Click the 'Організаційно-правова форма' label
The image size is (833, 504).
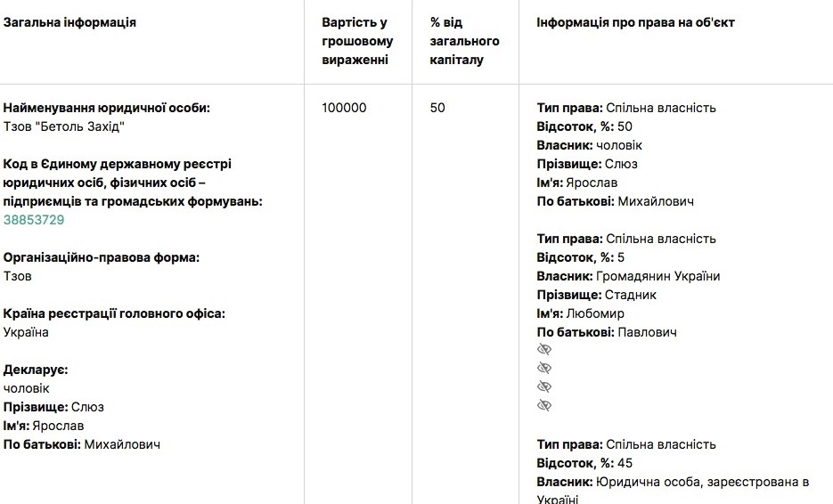pos(101,257)
